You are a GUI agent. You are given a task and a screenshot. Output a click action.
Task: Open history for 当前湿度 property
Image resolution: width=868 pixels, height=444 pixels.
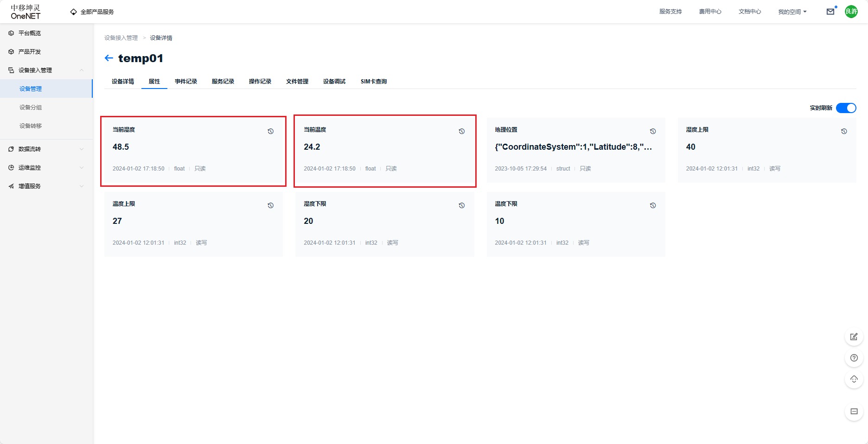point(271,132)
